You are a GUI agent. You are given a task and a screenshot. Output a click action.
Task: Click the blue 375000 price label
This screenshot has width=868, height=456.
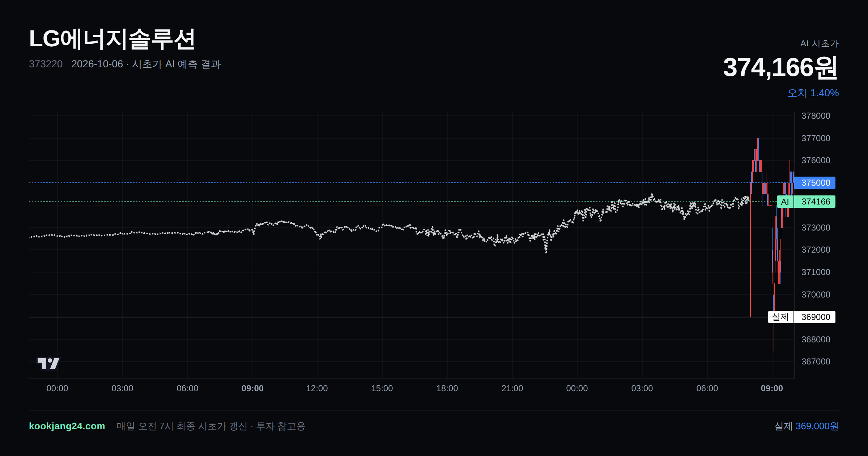pyautogui.click(x=815, y=183)
